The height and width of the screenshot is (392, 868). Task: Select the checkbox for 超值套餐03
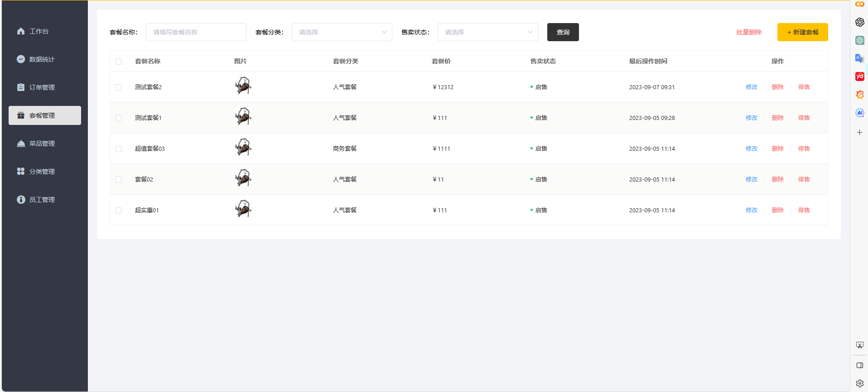click(x=119, y=149)
